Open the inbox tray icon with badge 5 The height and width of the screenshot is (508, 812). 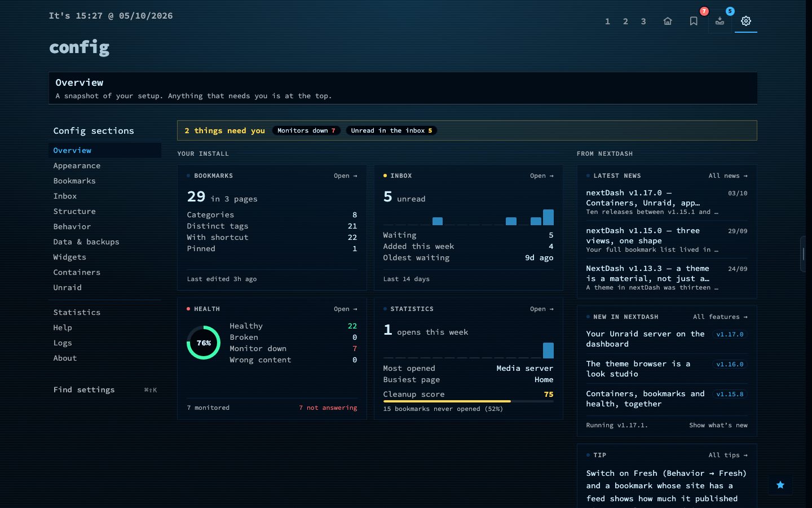point(720,21)
